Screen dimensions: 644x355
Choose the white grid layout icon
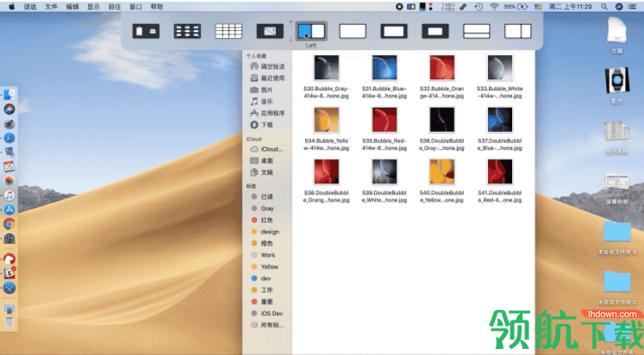point(228,31)
